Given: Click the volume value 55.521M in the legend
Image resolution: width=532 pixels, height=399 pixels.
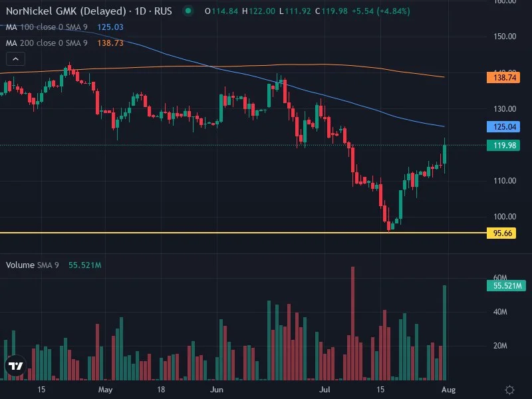Looking at the screenshot, I should tap(85, 265).
